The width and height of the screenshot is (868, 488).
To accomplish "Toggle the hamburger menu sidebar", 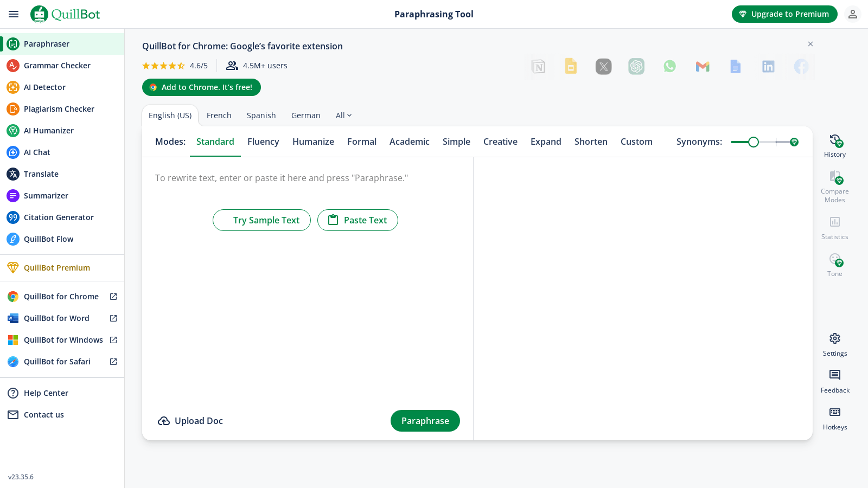I will coord(14,14).
